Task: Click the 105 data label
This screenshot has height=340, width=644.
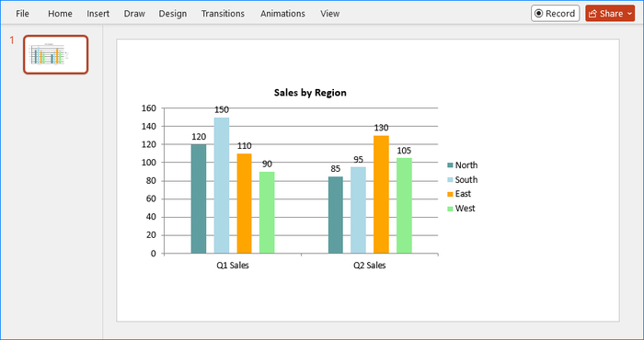Action: click(x=404, y=151)
